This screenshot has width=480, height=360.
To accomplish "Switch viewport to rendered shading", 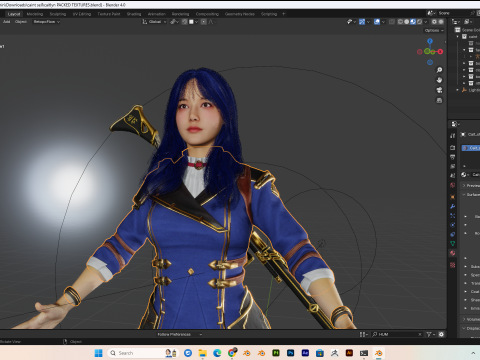I will point(420,22).
